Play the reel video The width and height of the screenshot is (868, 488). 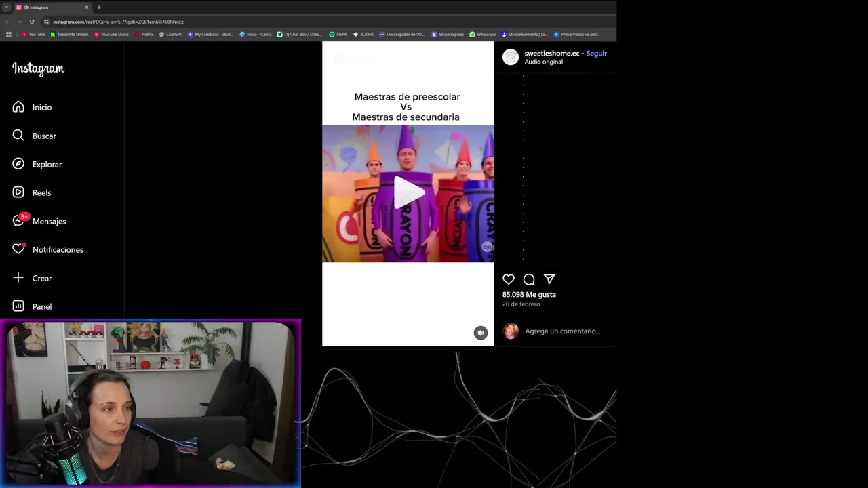[408, 192]
